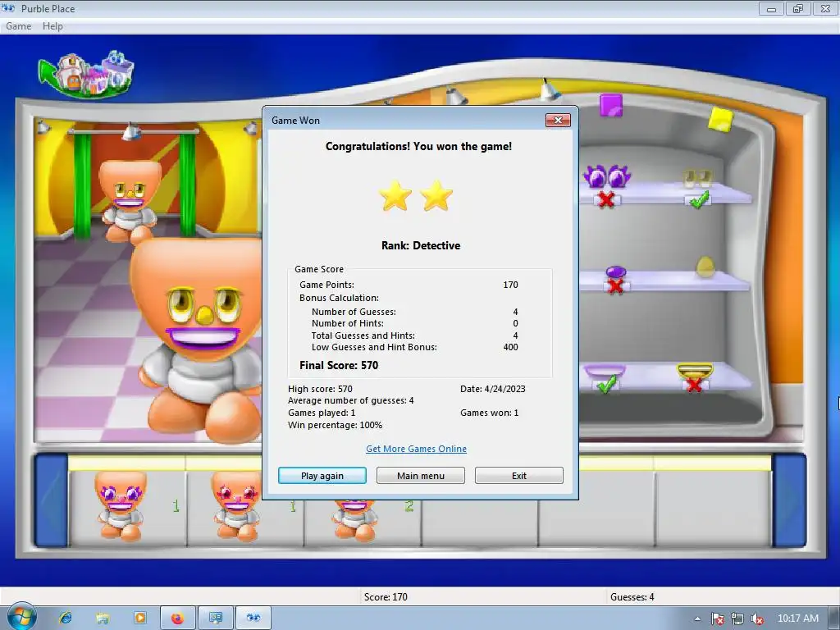
Task: Click the Purble Place home village icon
Action: pyautogui.click(x=87, y=75)
